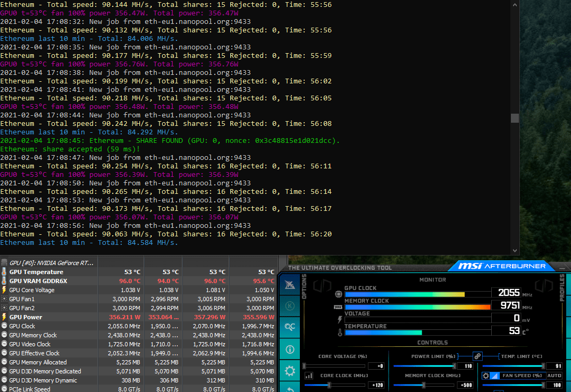Click the right detach arrow near Profiles
The width and height of the screenshot is (571, 392).
(x=544, y=286)
